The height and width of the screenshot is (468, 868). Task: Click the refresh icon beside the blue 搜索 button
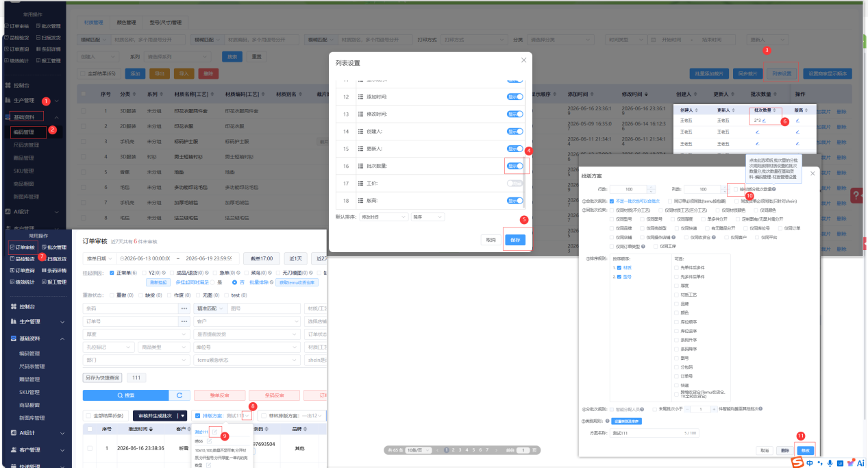(x=179, y=395)
